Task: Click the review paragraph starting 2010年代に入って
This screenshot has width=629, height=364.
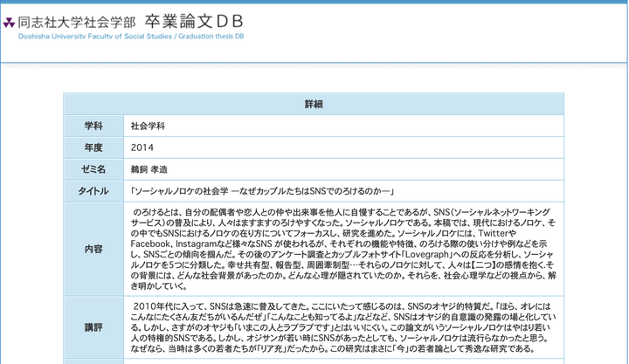Action: (343, 327)
